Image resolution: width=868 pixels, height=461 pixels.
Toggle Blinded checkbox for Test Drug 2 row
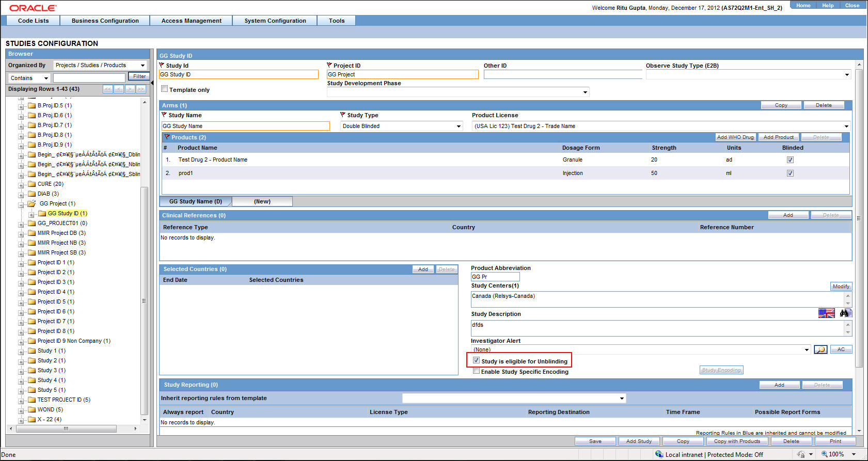pos(790,160)
